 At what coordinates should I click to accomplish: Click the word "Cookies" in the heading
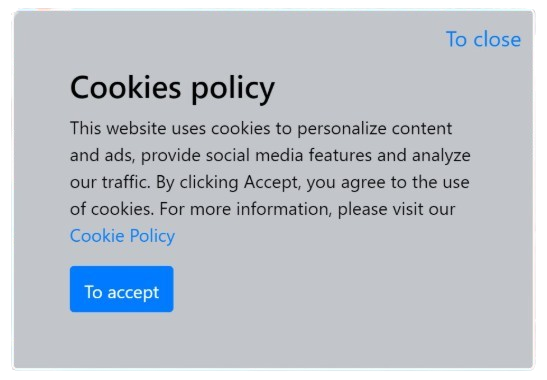pos(126,87)
